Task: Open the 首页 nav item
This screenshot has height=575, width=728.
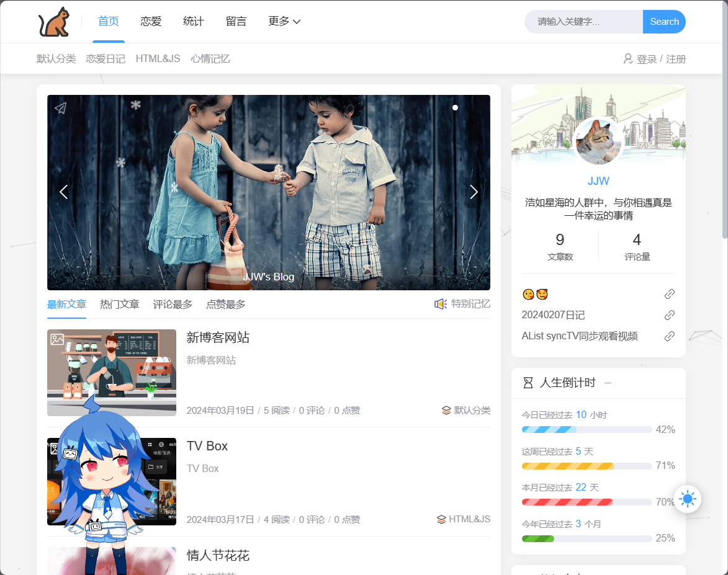Action: pyautogui.click(x=109, y=21)
